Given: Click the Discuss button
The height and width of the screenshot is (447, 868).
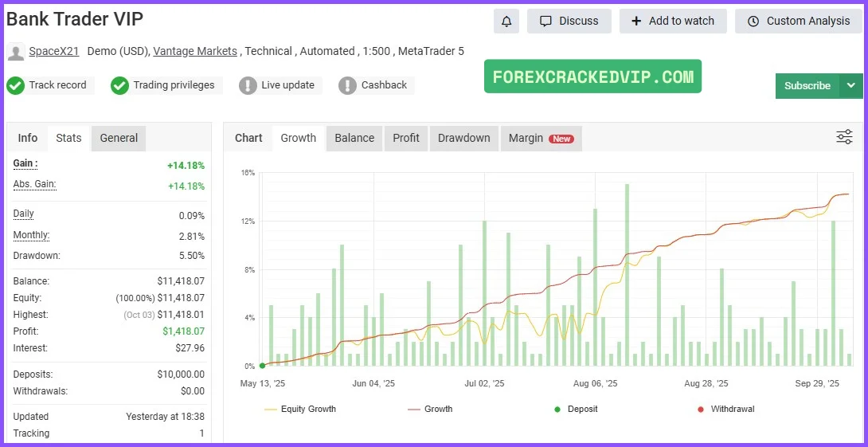Looking at the screenshot, I should 569,22.
